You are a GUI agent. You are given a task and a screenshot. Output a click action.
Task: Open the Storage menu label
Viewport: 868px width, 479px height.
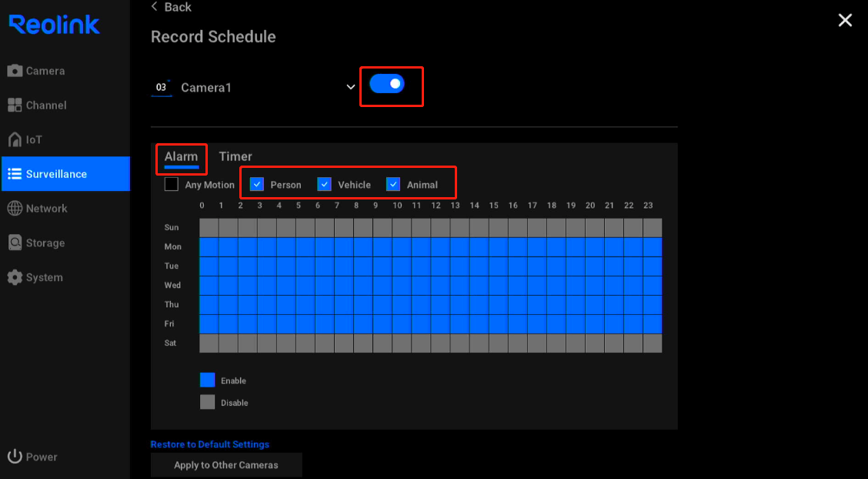coord(45,243)
